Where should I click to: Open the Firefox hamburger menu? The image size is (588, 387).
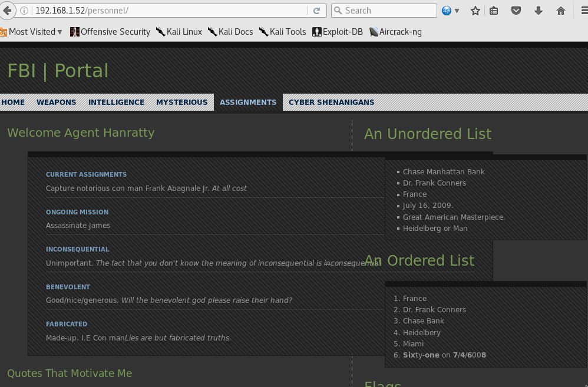(x=582, y=11)
